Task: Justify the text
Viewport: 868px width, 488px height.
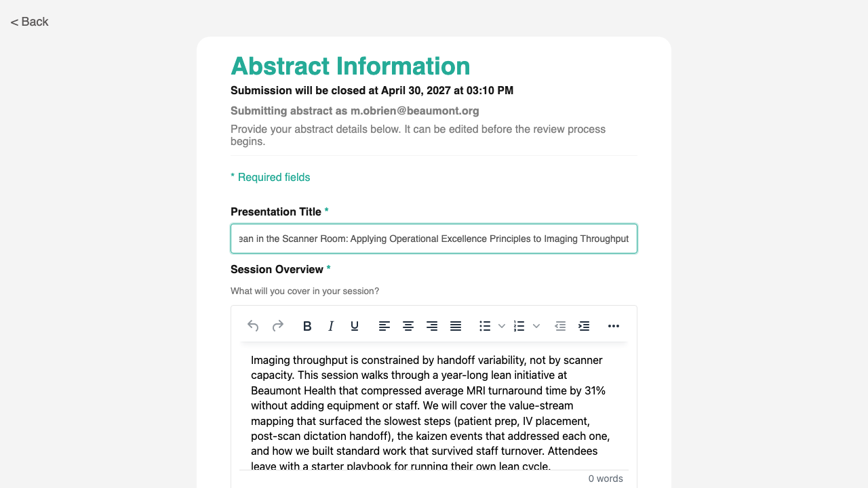Action: coord(456,326)
